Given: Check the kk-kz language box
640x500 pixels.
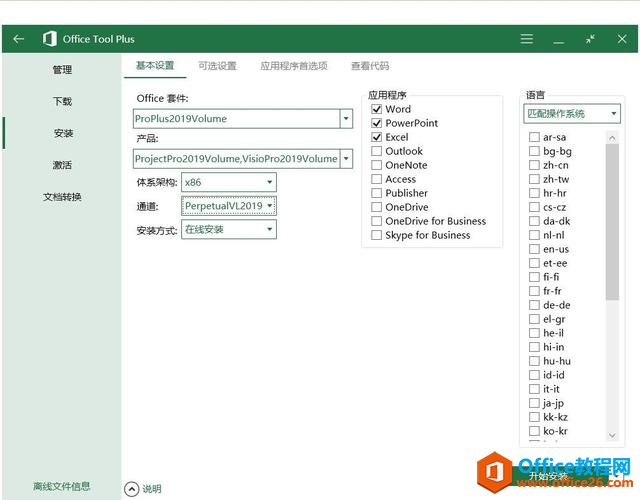Looking at the screenshot, I should click(x=534, y=417).
